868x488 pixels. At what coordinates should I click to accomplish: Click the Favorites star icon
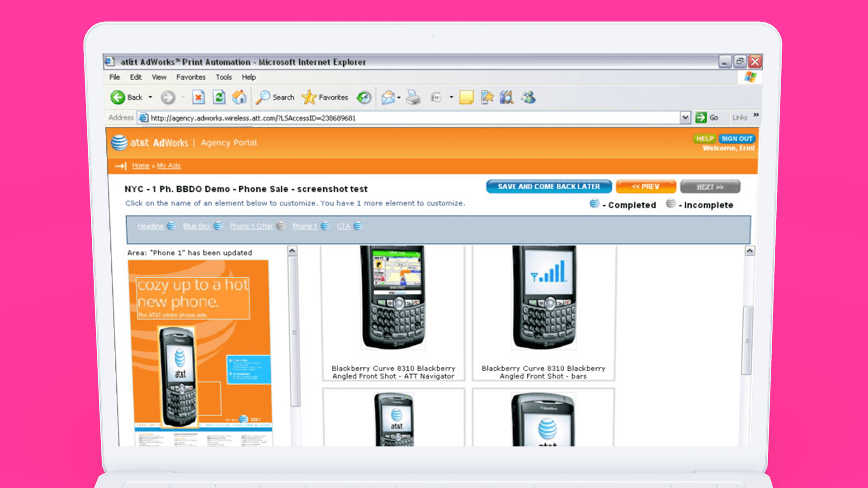point(309,97)
